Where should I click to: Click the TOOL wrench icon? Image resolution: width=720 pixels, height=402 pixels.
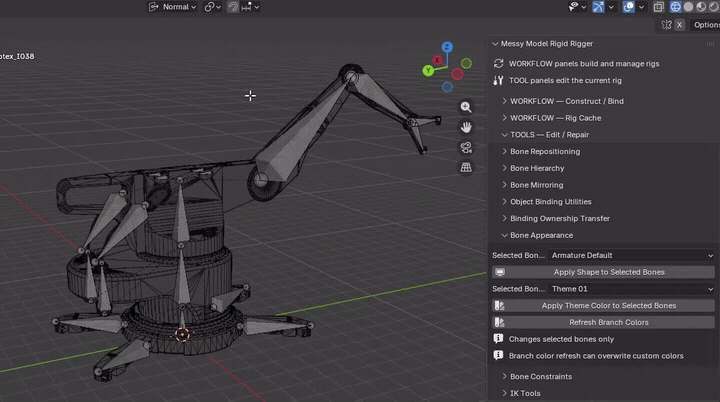(x=498, y=80)
